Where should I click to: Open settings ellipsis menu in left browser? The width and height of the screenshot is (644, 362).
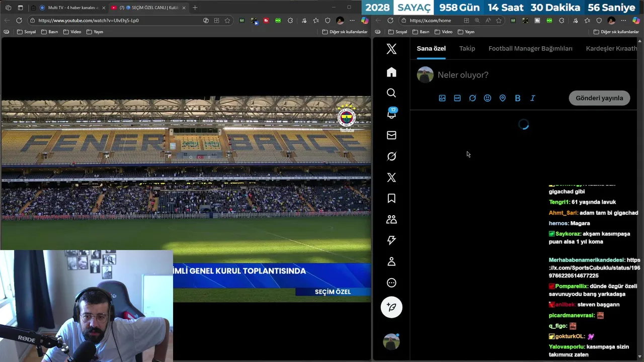click(x=352, y=21)
